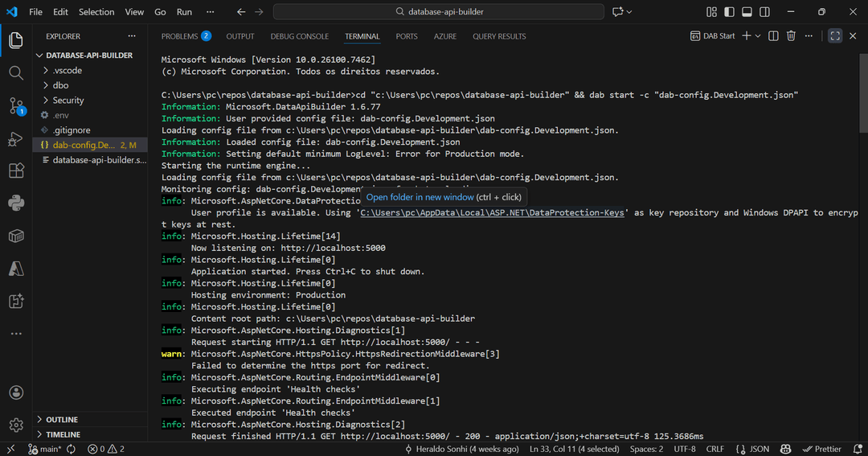Open the View menu

(x=134, y=11)
